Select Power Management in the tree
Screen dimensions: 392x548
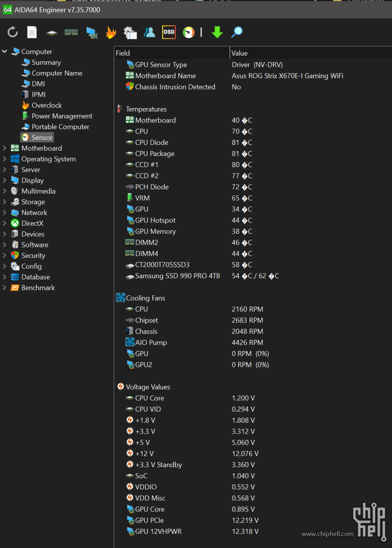pos(57,116)
